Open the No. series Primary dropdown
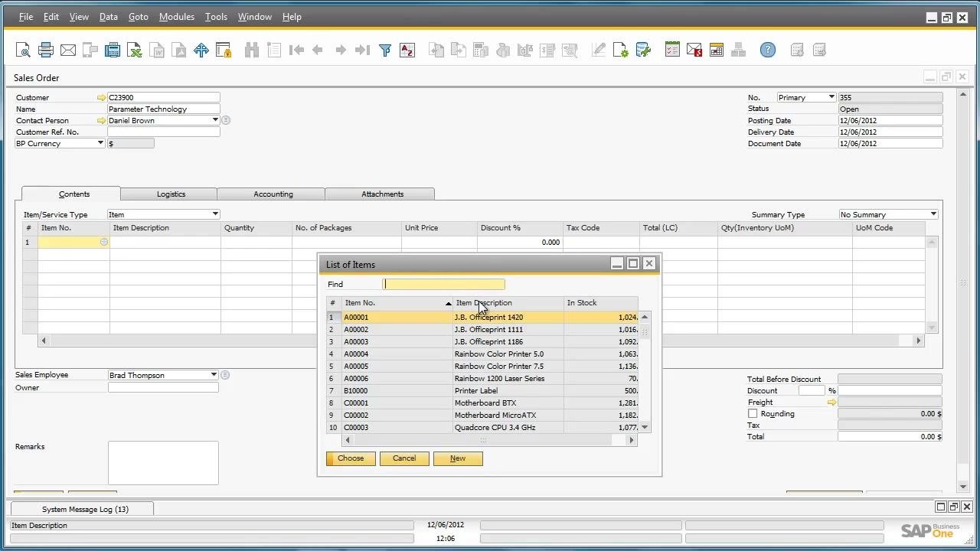This screenshot has height=551, width=980. pos(831,97)
